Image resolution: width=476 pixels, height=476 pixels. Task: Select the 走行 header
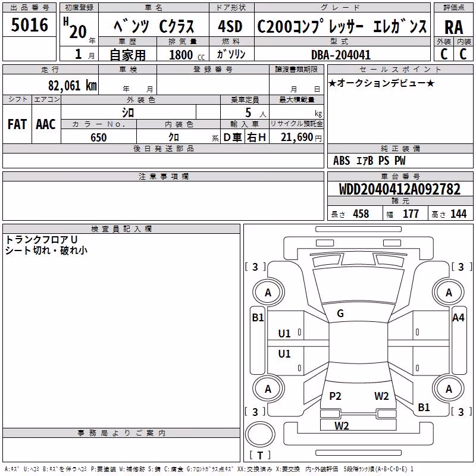pyautogui.click(x=51, y=70)
